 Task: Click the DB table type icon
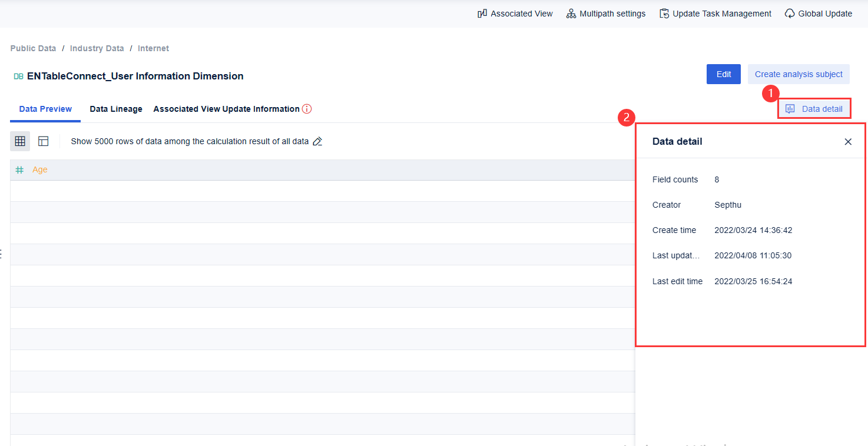pyautogui.click(x=18, y=76)
